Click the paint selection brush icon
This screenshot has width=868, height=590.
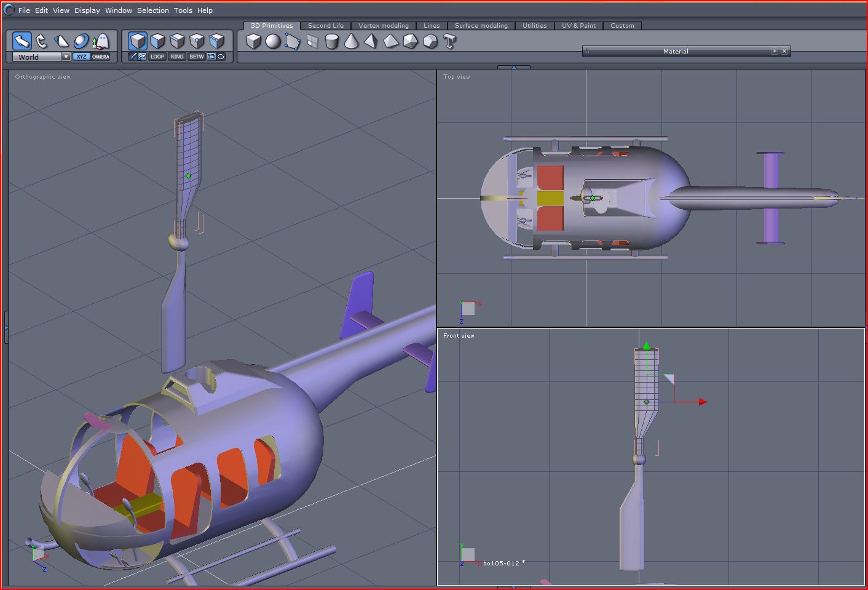click(132, 57)
